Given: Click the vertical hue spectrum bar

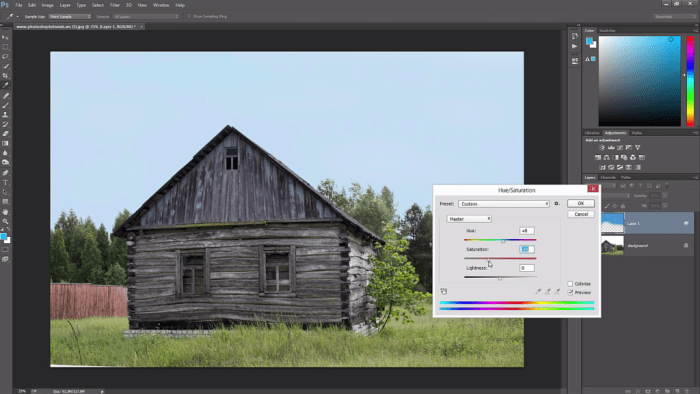Looking at the screenshot, I should point(690,81).
